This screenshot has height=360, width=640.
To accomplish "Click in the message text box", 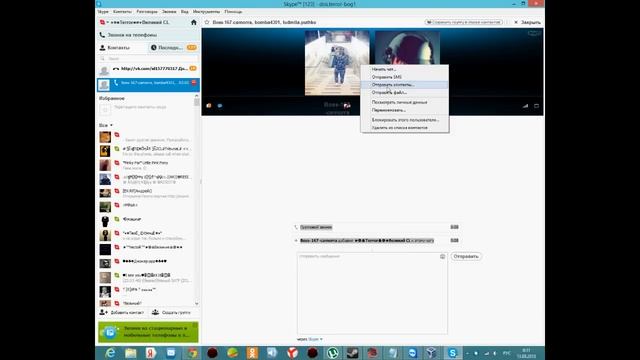I will pos(372,293).
